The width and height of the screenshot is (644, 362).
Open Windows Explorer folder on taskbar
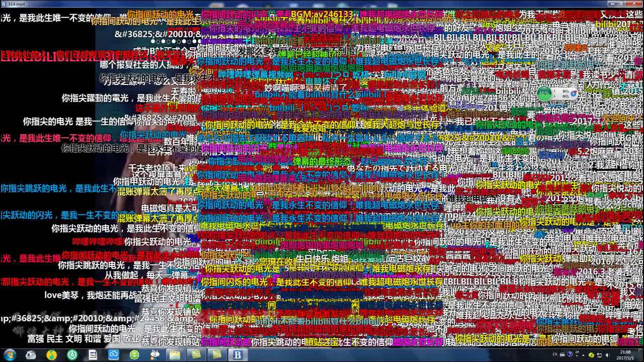[175, 355]
